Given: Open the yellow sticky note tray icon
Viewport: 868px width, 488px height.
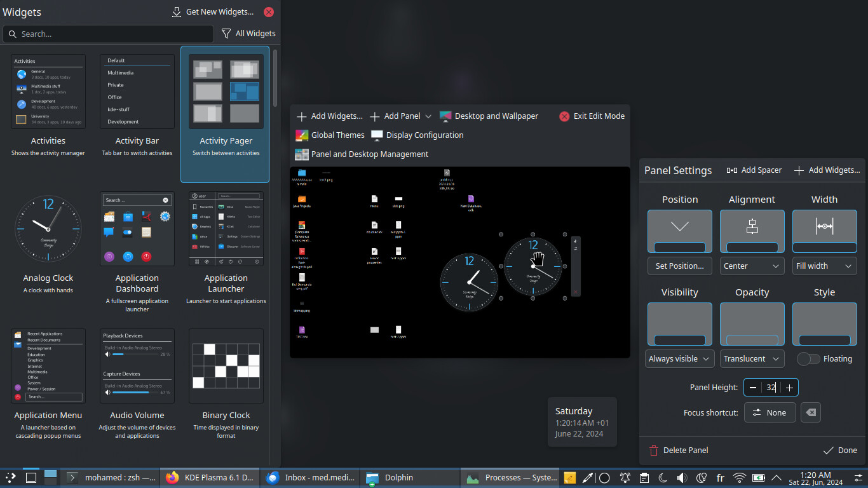Looking at the screenshot, I should (569, 478).
